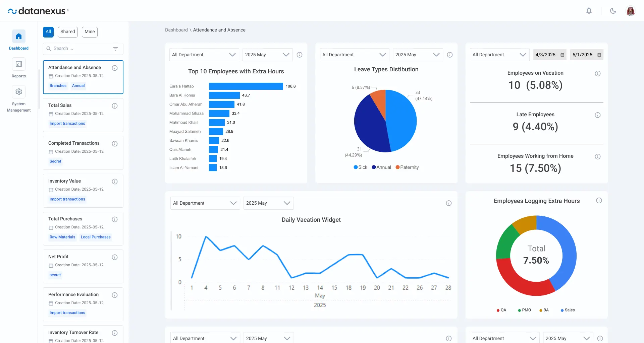644x343 pixels.
Task: Open info icon for Late Employees
Action: (598, 115)
